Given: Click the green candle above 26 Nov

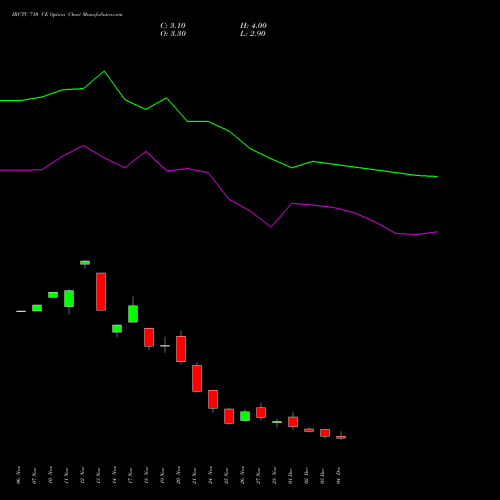Looking at the screenshot, I should (245, 416).
